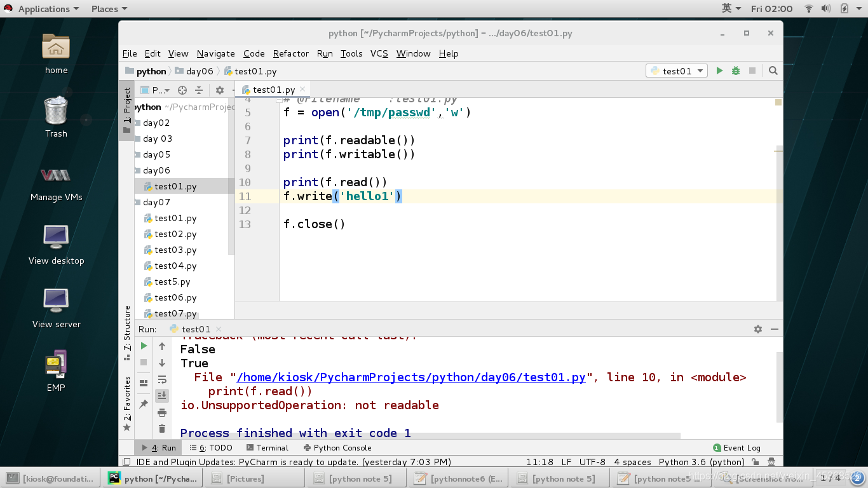868x488 pixels.
Task: Change Python 3.6 interpreter in status bar
Action: (x=702, y=462)
